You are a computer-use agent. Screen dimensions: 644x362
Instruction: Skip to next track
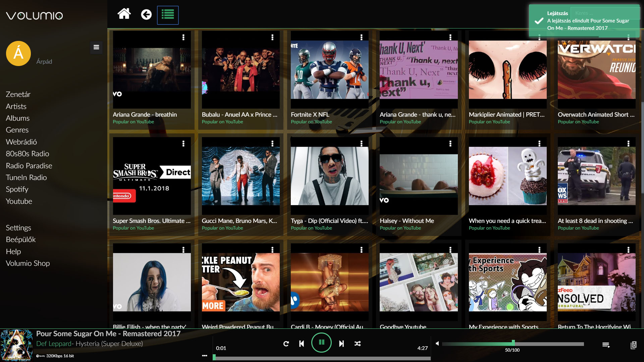point(341,344)
